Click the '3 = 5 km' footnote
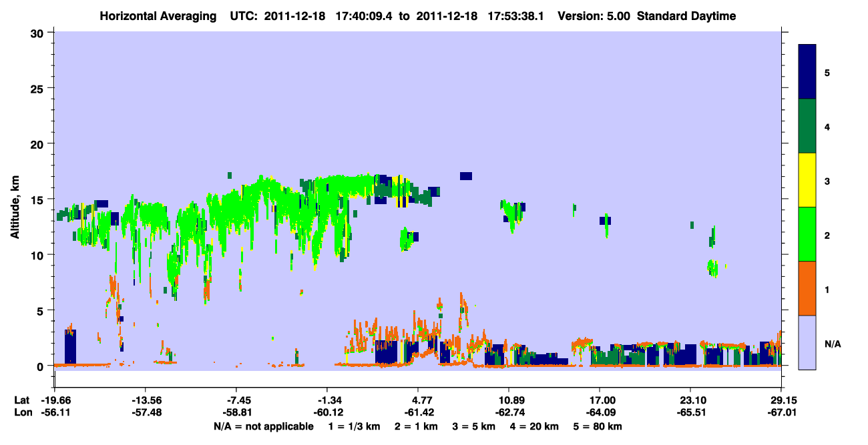868x445 pixels. point(474,426)
